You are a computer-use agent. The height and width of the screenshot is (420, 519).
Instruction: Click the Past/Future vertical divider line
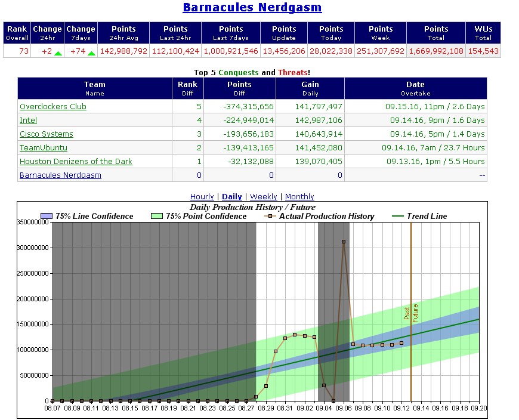pyautogui.click(x=411, y=311)
